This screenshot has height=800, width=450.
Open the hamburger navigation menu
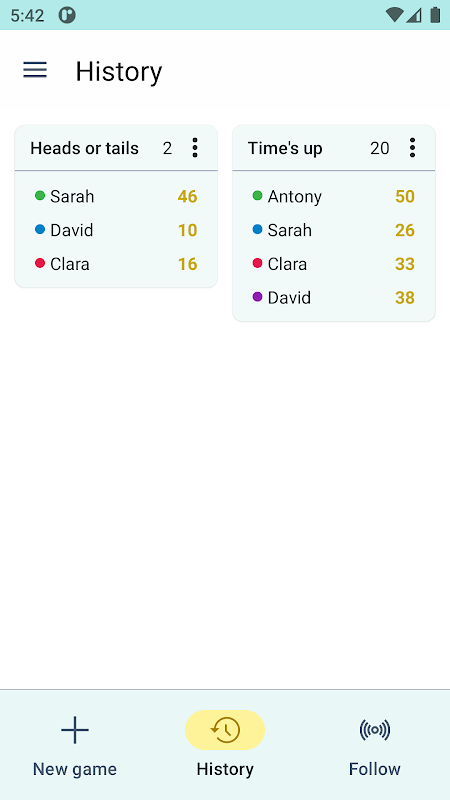(35, 70)
